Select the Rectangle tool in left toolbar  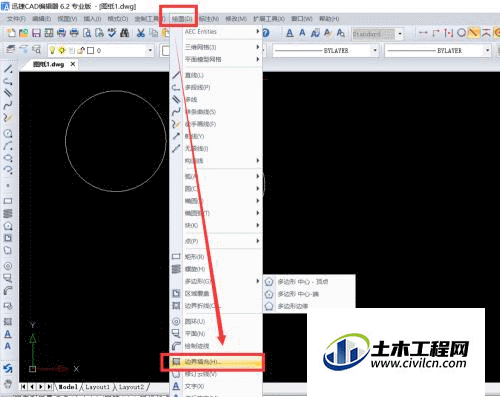pyautogui.click(x=8, y=201)
